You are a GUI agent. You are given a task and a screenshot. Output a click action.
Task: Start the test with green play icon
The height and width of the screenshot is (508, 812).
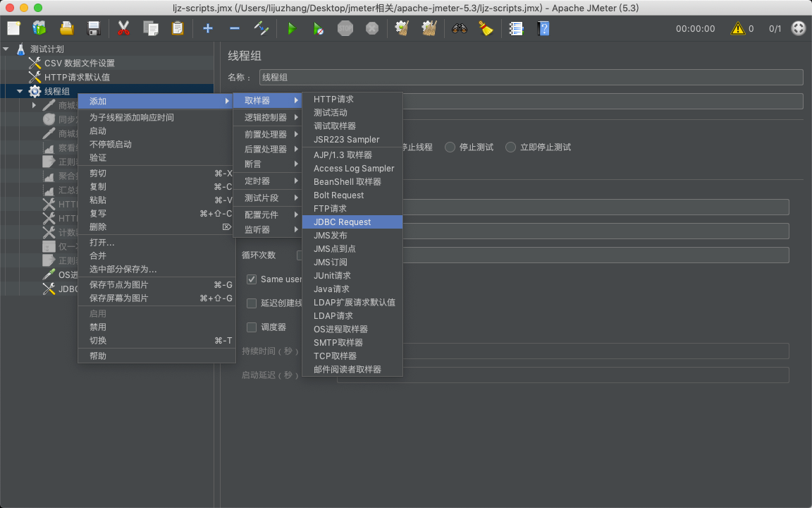(292, 28)
